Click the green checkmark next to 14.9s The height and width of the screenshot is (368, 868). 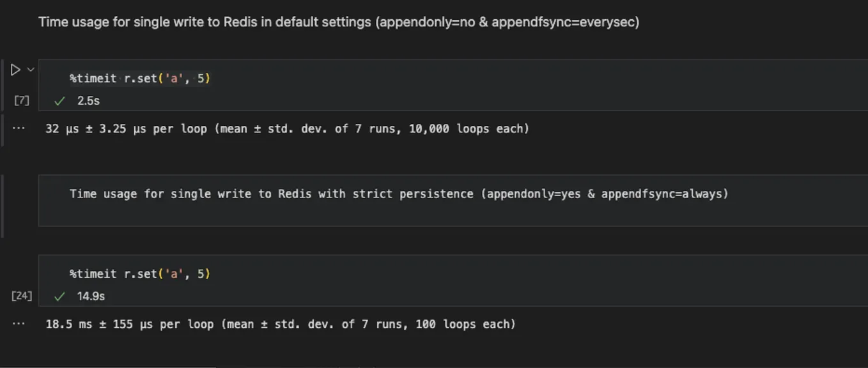click(x=59, y=296)
